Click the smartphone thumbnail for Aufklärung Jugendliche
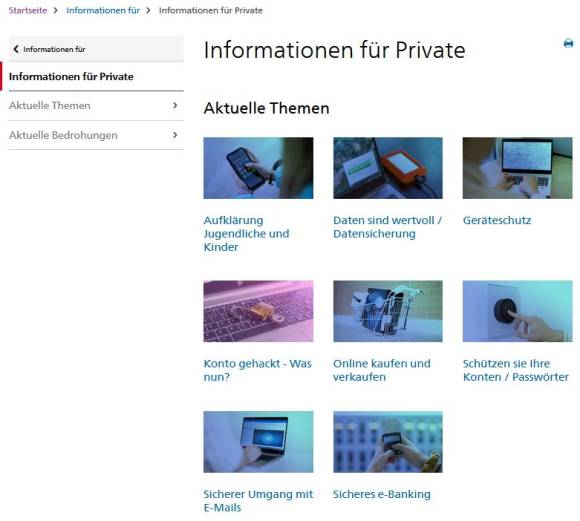580x521 pixels. [x=258, y=168]
